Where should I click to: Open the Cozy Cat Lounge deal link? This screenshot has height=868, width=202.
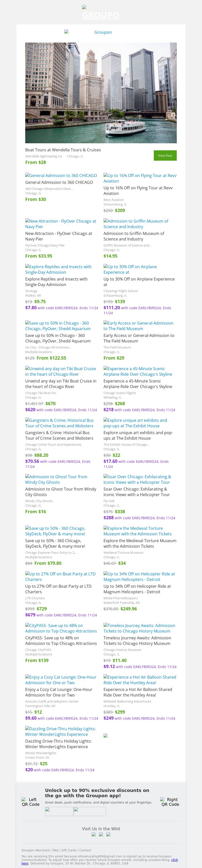point(60,680)
